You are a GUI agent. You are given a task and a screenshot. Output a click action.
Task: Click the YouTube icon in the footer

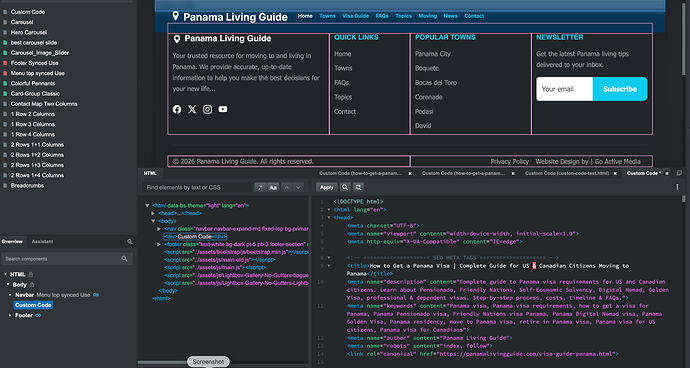tap(223, 109)
